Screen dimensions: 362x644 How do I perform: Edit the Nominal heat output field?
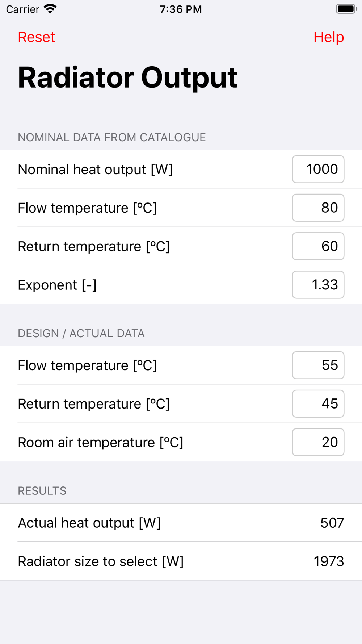click(318, 169)
